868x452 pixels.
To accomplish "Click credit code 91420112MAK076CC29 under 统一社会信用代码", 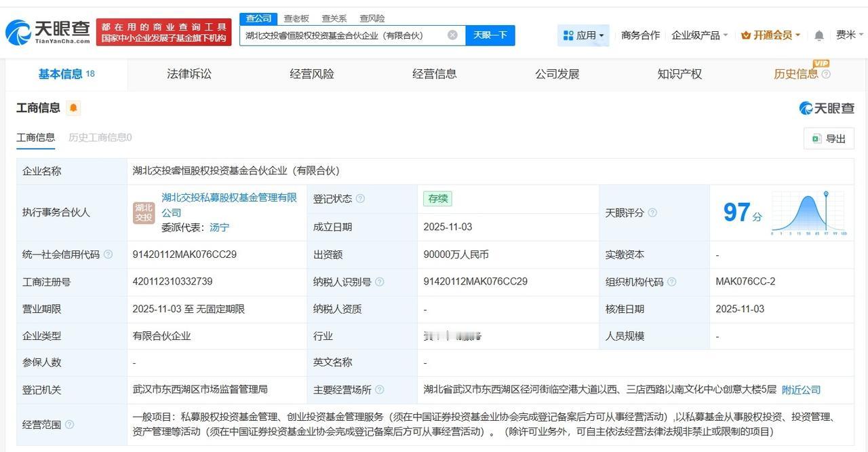I will point(184,255).
